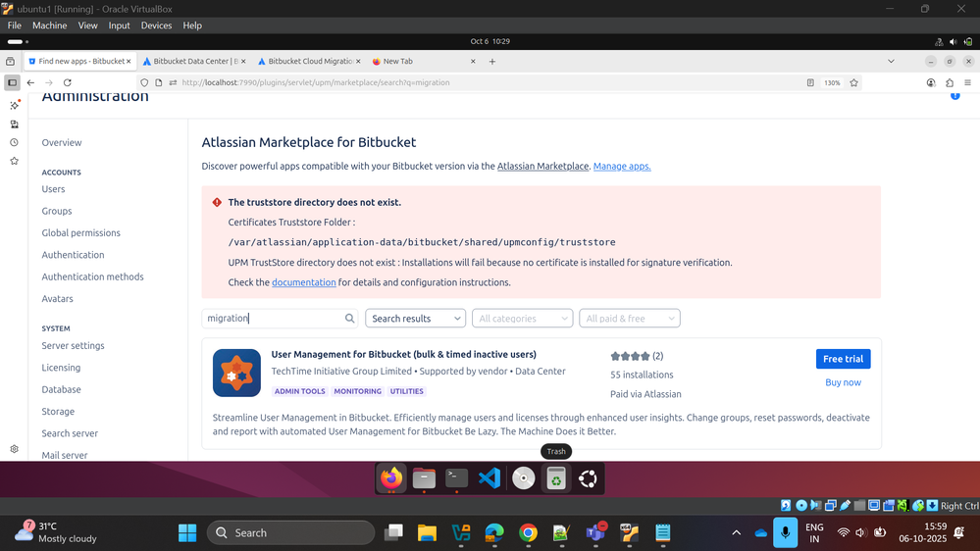
Task: Open the Trash in the Ubuntu dock
Action: [555, 478]
